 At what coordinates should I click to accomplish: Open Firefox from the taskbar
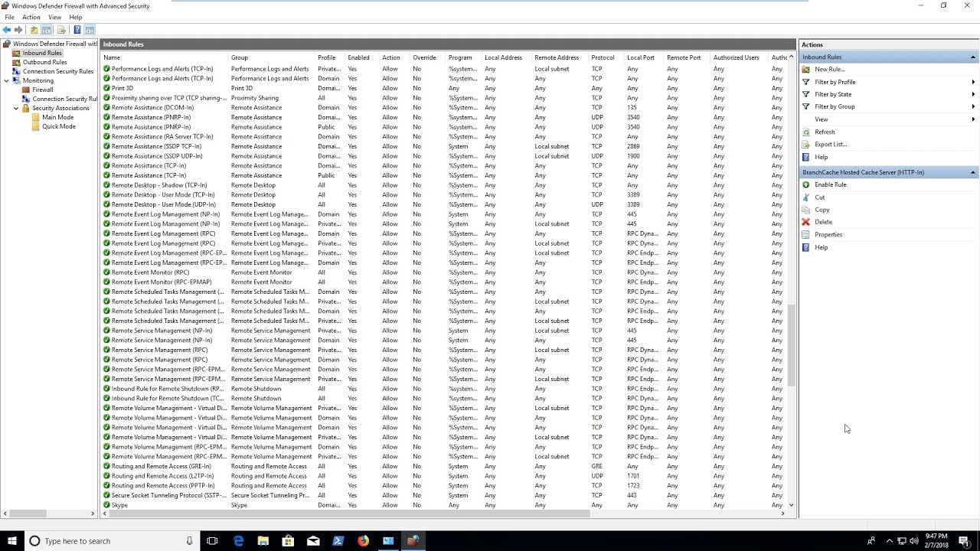363,541
